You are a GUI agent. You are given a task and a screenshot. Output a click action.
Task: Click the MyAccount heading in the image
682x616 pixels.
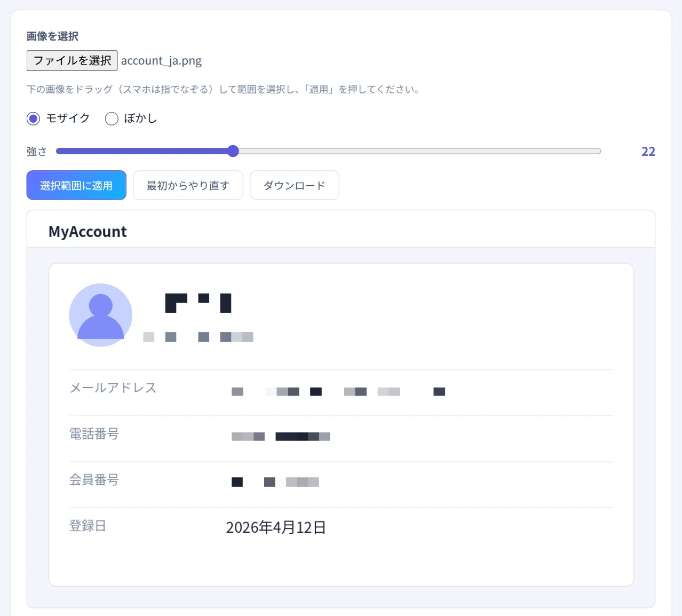(x=88, y=232)
